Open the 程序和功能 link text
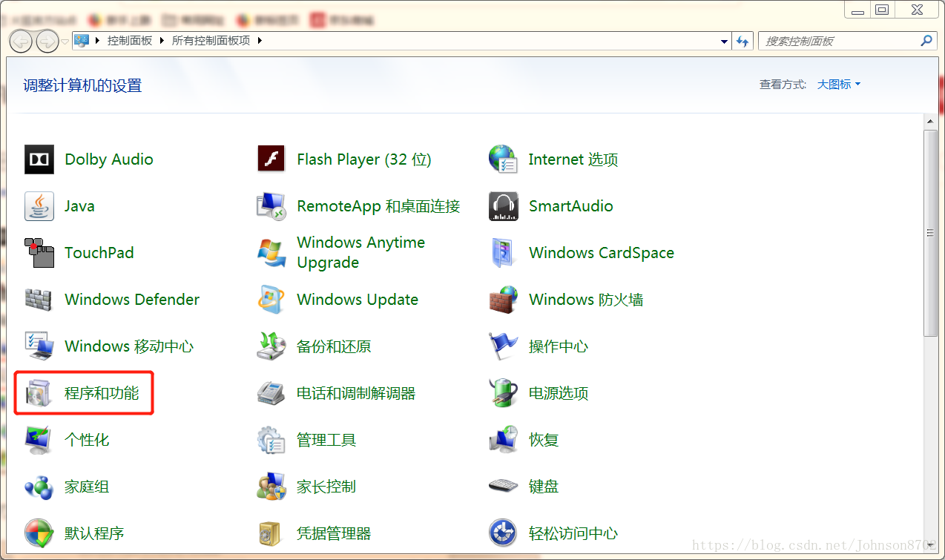This screenshot has height=560, width=945. [x=102, y=393]
